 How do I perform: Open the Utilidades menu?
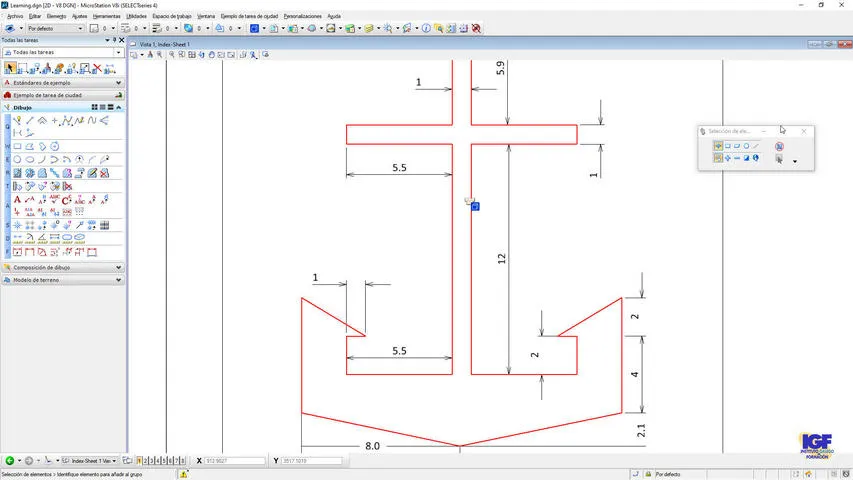point(137,16)
